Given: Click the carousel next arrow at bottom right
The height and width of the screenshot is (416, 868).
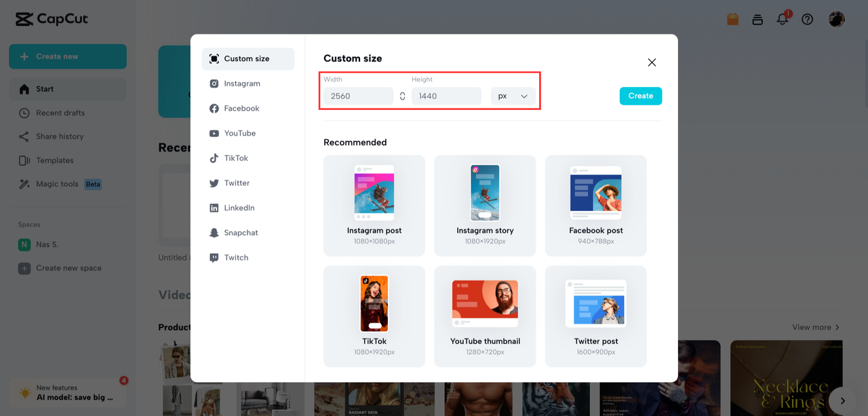Looking at the screenshot, I should click(x=842, y=401).
